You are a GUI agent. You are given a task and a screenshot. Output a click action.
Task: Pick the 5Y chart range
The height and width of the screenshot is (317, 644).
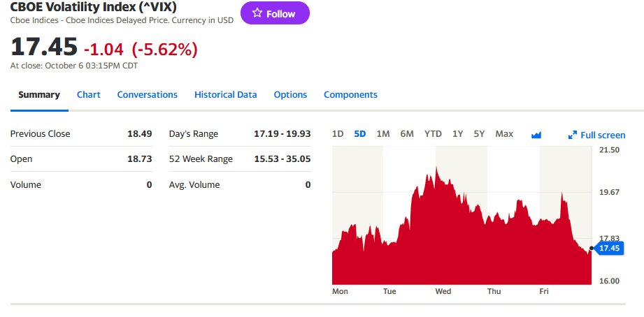click(x=479, y=133)
